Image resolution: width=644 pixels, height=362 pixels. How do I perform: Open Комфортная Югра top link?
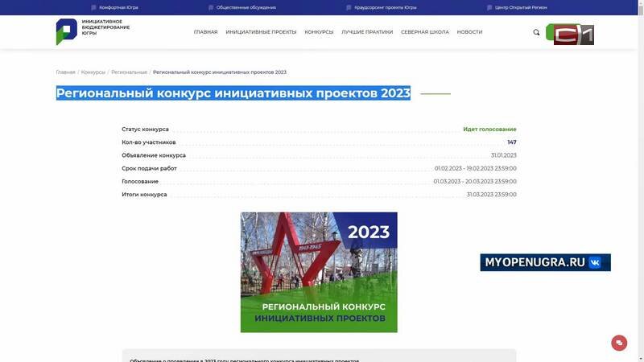pyautogui.click(x=118, y=7)
